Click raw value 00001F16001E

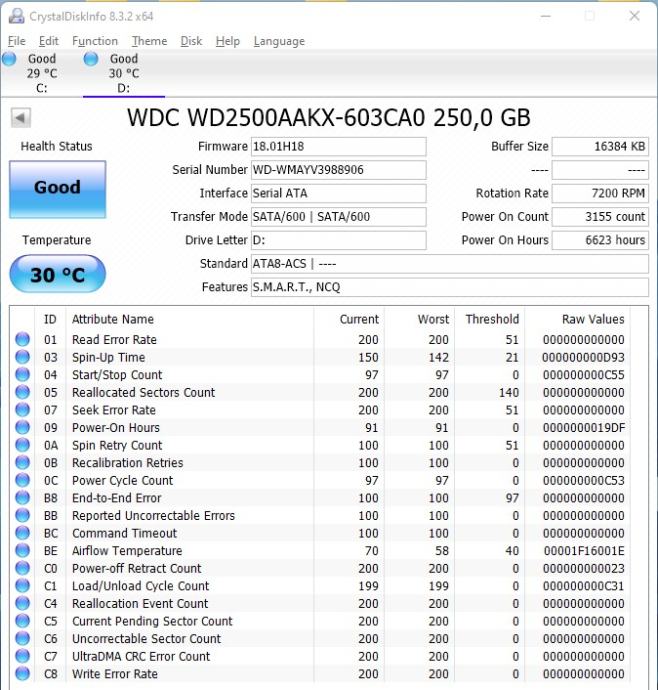[x=584, y=551]
